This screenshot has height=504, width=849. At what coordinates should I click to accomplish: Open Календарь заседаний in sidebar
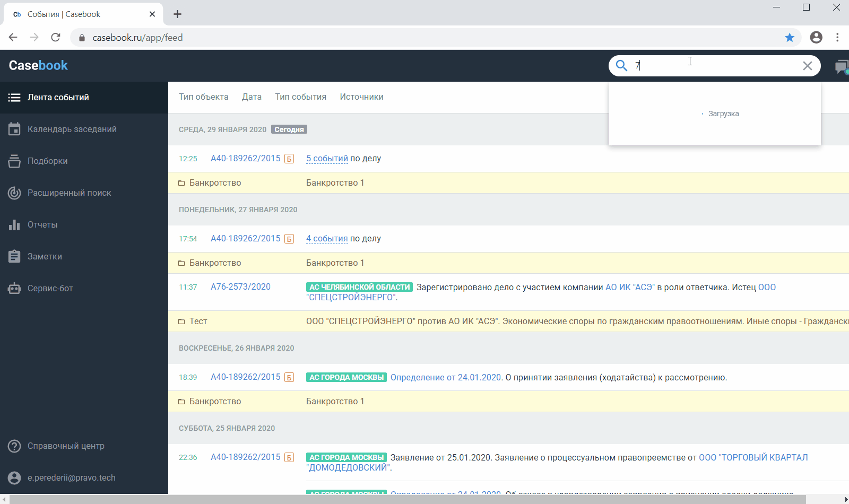72,129
